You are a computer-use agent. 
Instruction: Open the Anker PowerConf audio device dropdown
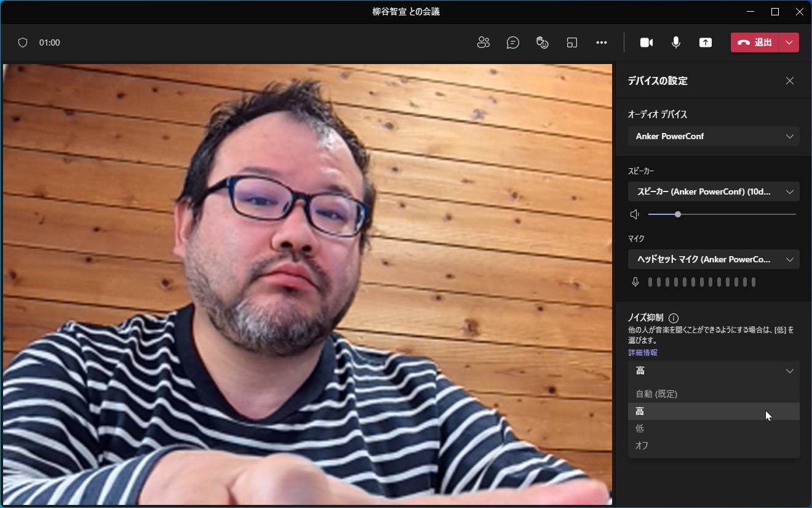click(x=714, y=136)
